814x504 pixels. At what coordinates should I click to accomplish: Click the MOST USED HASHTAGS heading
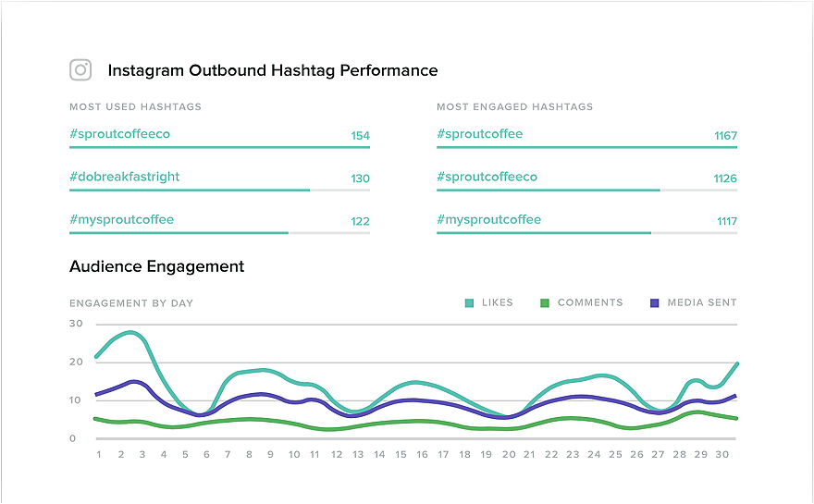tap(135, 107)
